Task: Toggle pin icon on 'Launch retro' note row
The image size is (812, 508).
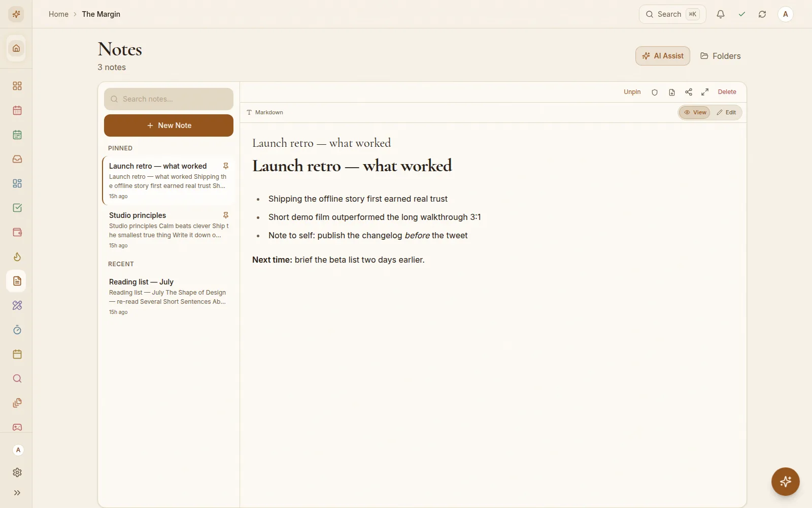Action: pyautogui.click(x=226, y=166)
